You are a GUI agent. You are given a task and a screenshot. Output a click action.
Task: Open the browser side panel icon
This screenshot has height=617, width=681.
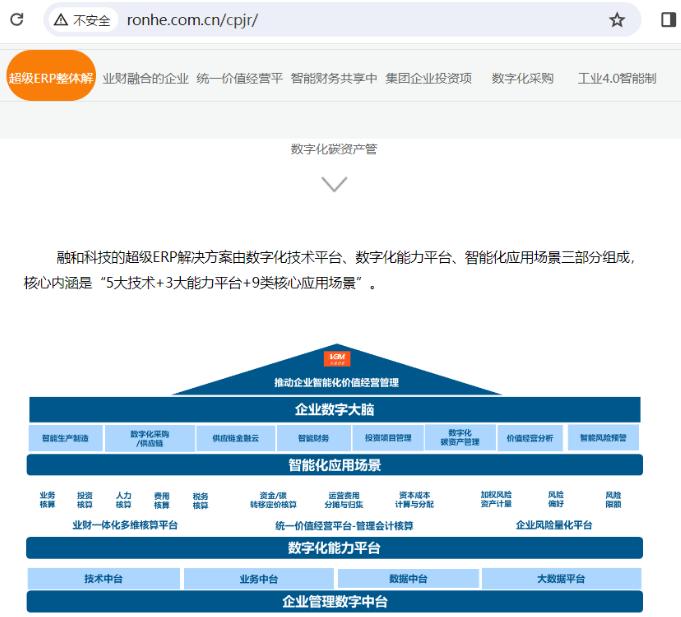pos(668,20)
